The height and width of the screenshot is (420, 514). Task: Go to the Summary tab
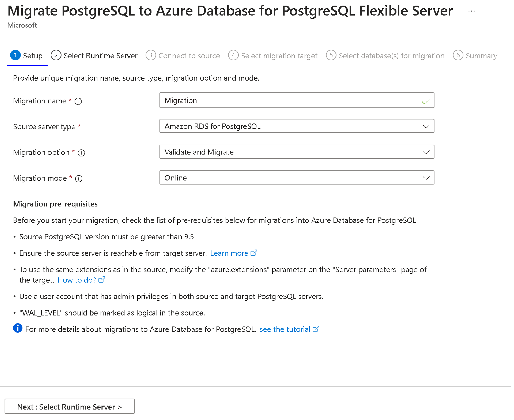click(481, 56)
